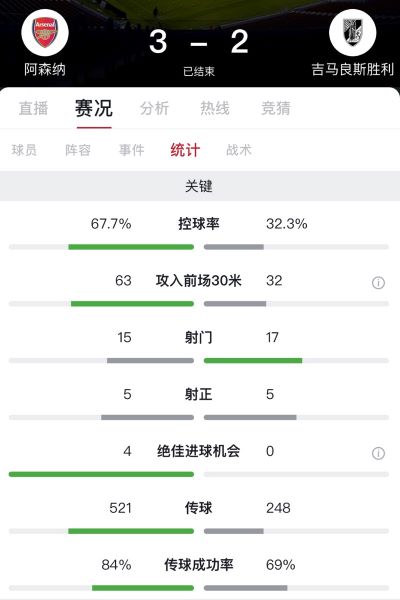
Task: Open info icon beside 绝佳进球机会 stat
Action: click(x=378, y=453)
